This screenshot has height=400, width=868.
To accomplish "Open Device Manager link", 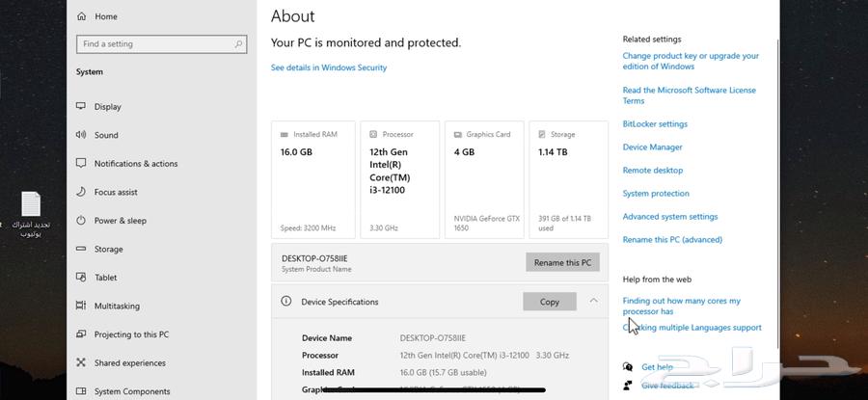I will click(652, 147).
